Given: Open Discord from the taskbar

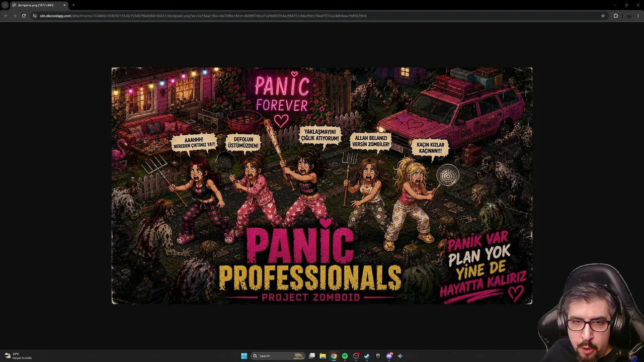Looking at the screenshot, I should click(x=389, y=356).
